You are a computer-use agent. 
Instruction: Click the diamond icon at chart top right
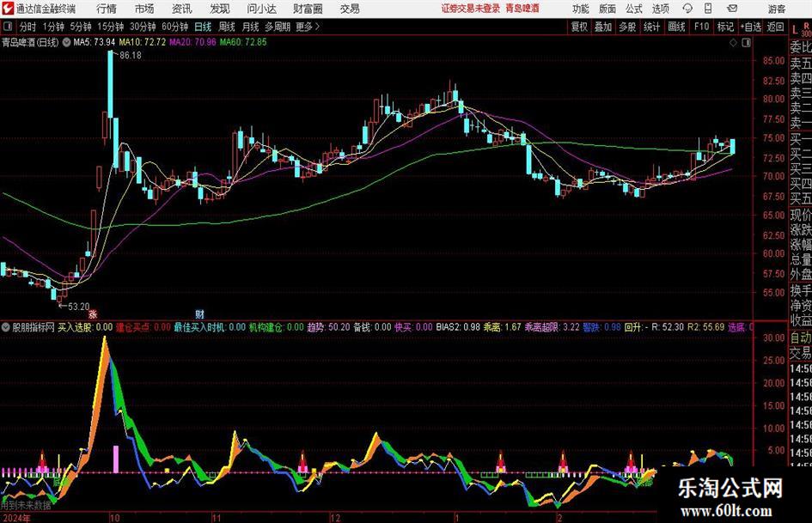click(733, 43)
